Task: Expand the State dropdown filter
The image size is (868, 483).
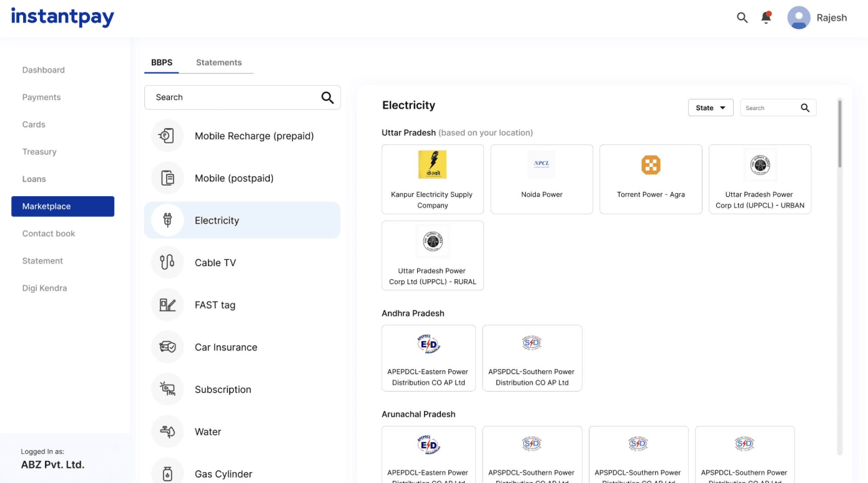Action: click(710, 108)
